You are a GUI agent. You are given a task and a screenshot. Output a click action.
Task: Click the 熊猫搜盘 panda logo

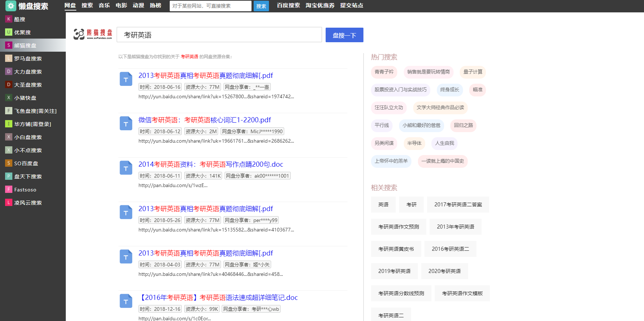click(93, 34)
